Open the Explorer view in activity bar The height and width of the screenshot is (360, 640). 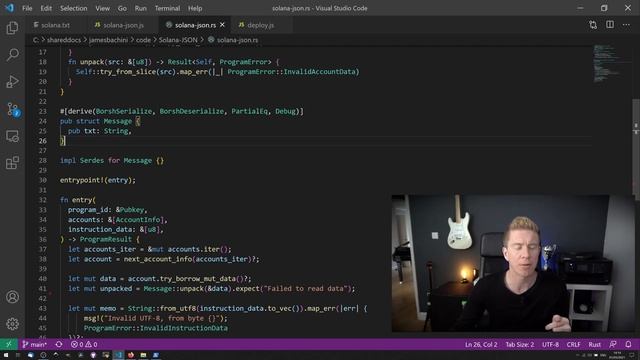point(12,28)
